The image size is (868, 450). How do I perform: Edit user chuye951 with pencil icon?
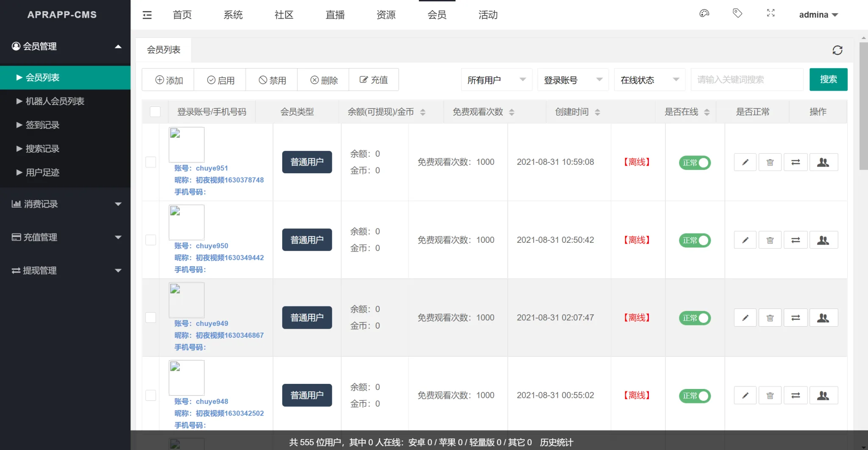pyautogui.click(x=745, y=162)
